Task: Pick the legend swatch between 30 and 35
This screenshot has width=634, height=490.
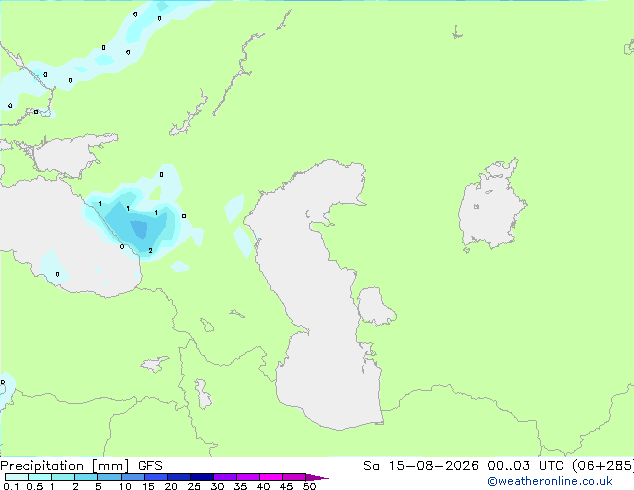Action: click(225, 477)
